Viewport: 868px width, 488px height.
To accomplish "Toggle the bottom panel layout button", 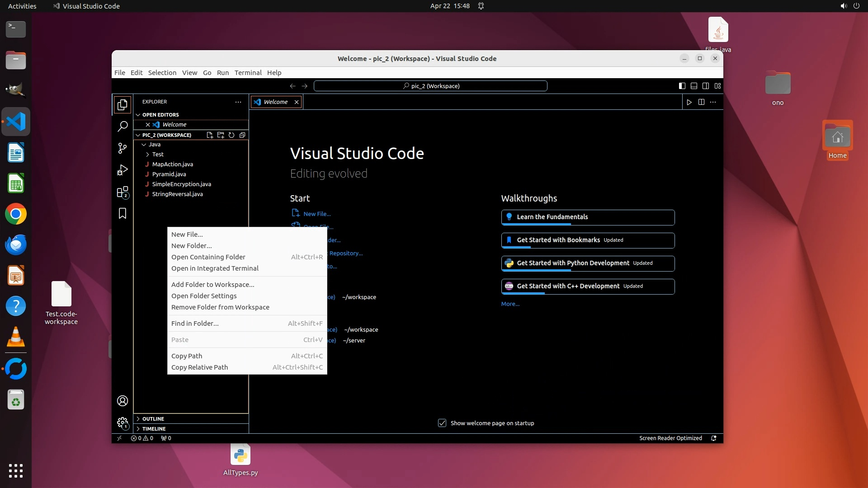I will pyautogui.click(x=694, y=86).
